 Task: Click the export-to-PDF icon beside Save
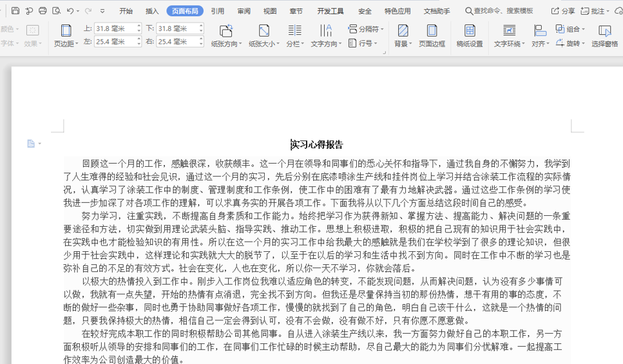29,11
